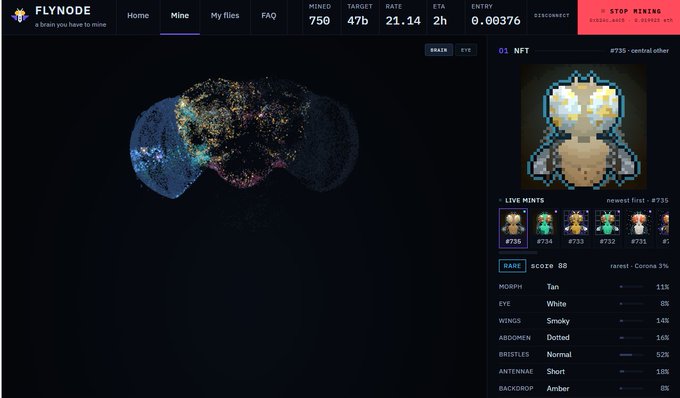Click the BRISTLES trait value Normal

pyautogui.click(x=559, y=354)
